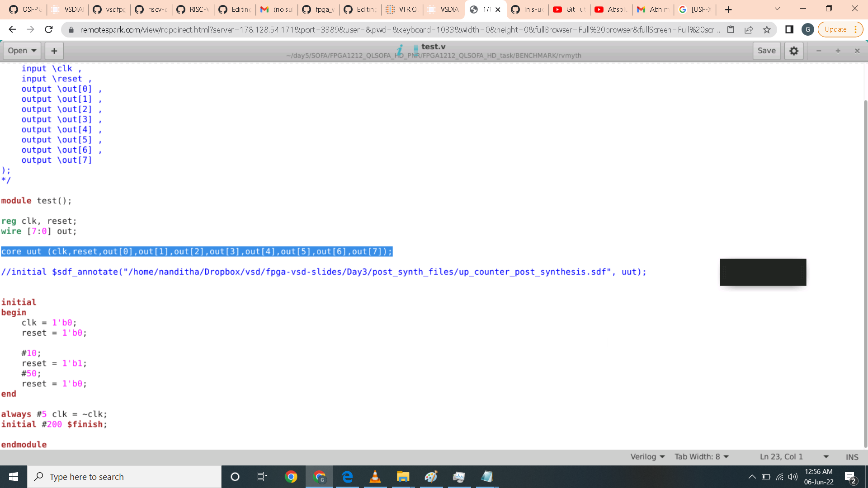Image resolution: width=868 pixels, height=488 pixels.
Task: Click browser reload page icon
Action: coord(49,29)
